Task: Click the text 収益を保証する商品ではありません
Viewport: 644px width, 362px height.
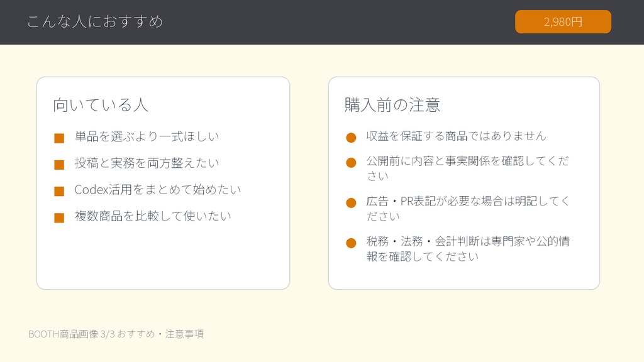Action: (457, 136)
